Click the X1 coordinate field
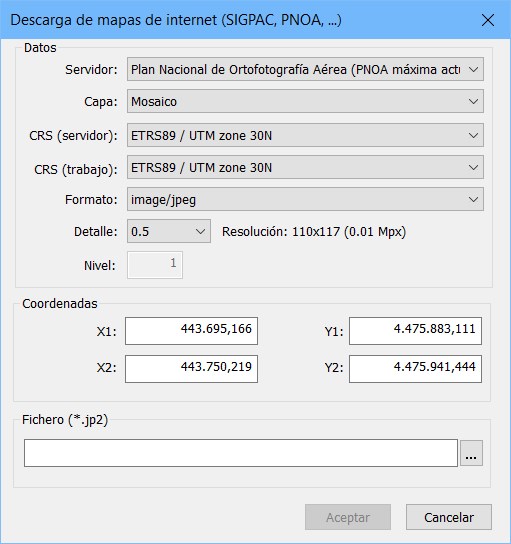Viewport: 511px width, 544px height. (x=191, y=331)
